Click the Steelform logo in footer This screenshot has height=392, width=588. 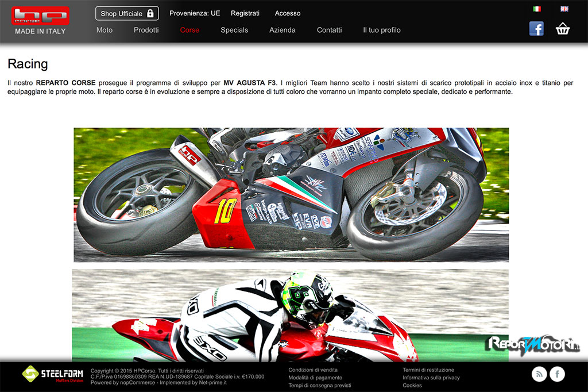pyautogui.click(x=52, y=374)
